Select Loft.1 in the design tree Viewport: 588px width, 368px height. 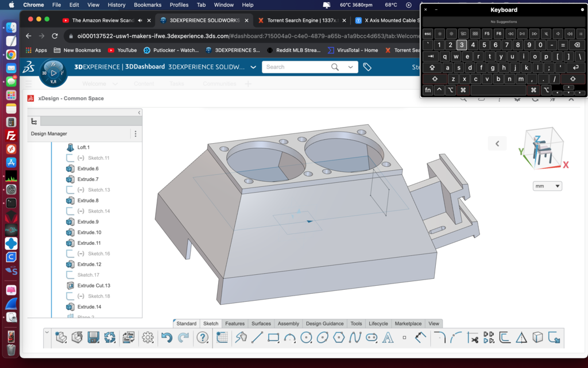83,147
